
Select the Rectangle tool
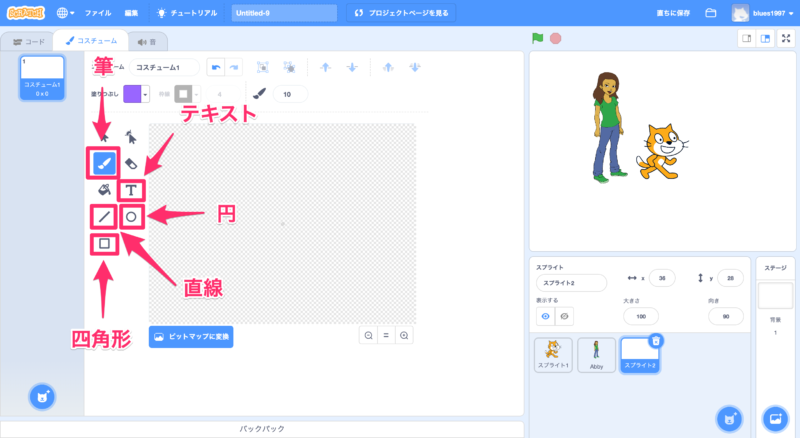(105, 243)
